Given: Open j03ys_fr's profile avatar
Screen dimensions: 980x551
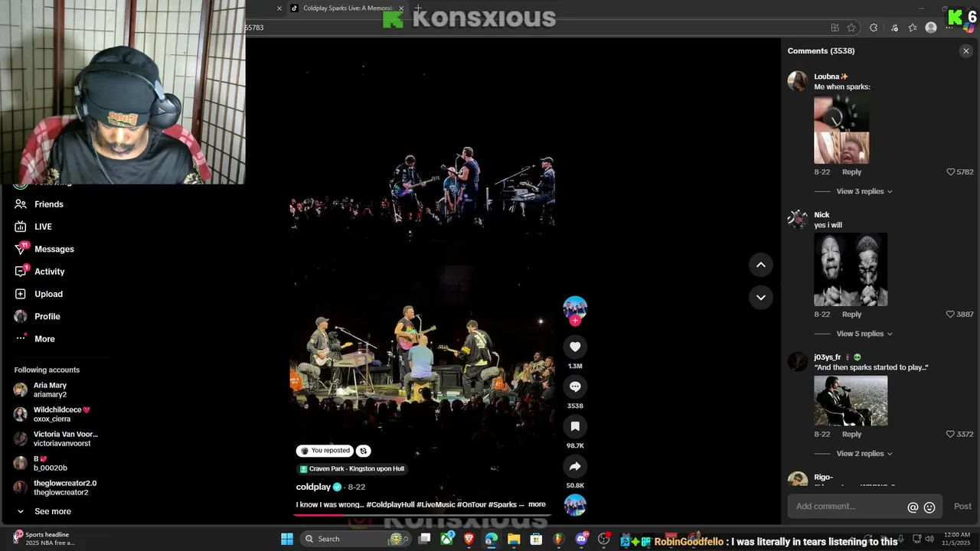Looking at the screenshot, I should click(798, 362).
